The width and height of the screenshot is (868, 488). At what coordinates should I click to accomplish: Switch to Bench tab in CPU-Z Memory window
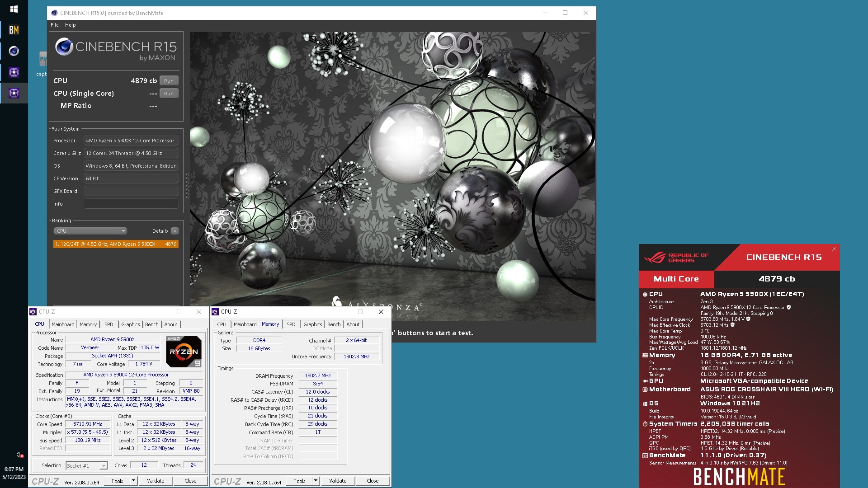(334, 324)
